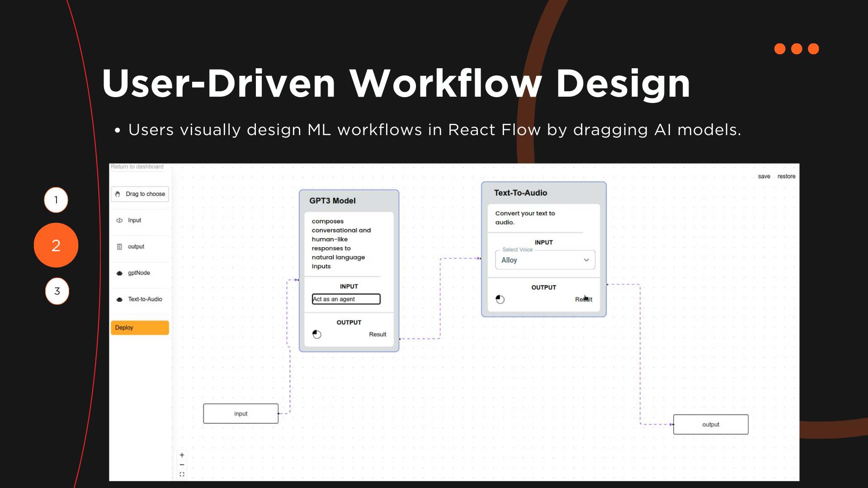Click the Input node icon in sidebar

tap(119, 220)
